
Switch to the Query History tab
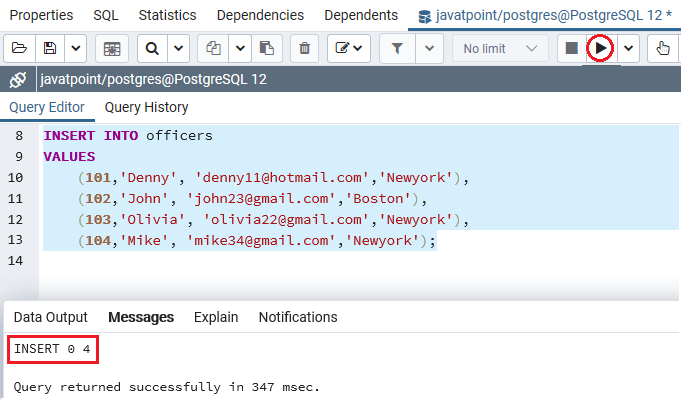coord(146,107)
